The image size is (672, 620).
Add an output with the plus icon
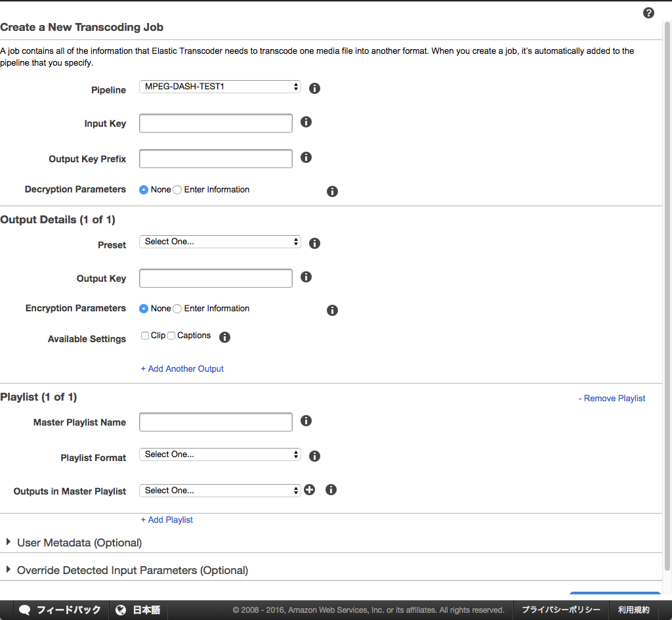[x=309, y=489]
